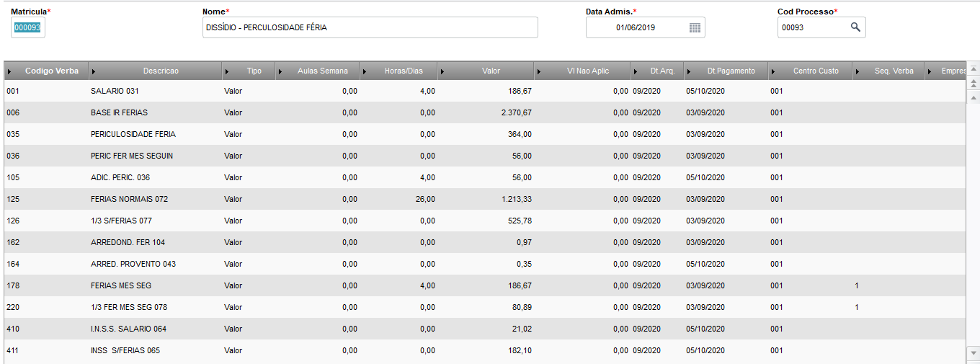Click the arrow beside Vl Nao Aplic header
980x364 pixels.
click(x=540, y=71)
